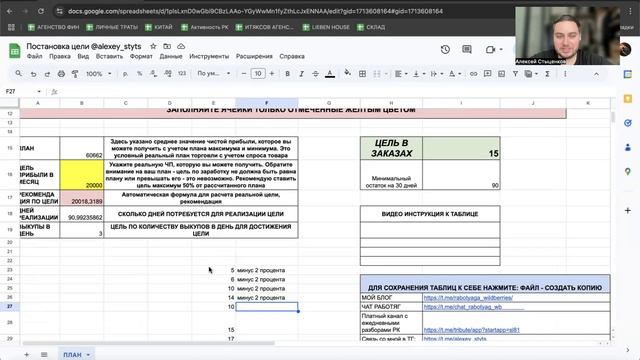Open horizontal align dropdown

401,74
